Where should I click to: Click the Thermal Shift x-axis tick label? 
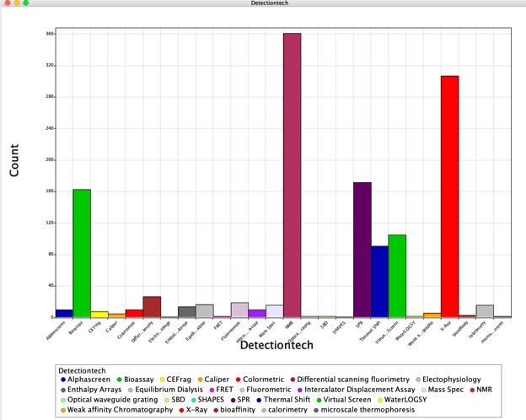(x=370, y=331)
